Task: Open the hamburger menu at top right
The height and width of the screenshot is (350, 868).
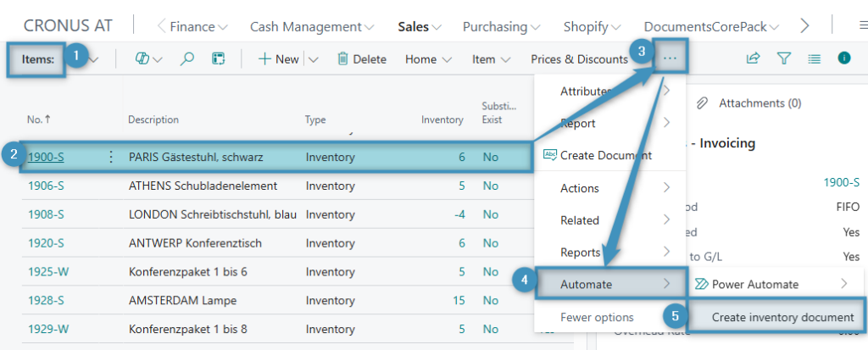Action: [862, 25]
